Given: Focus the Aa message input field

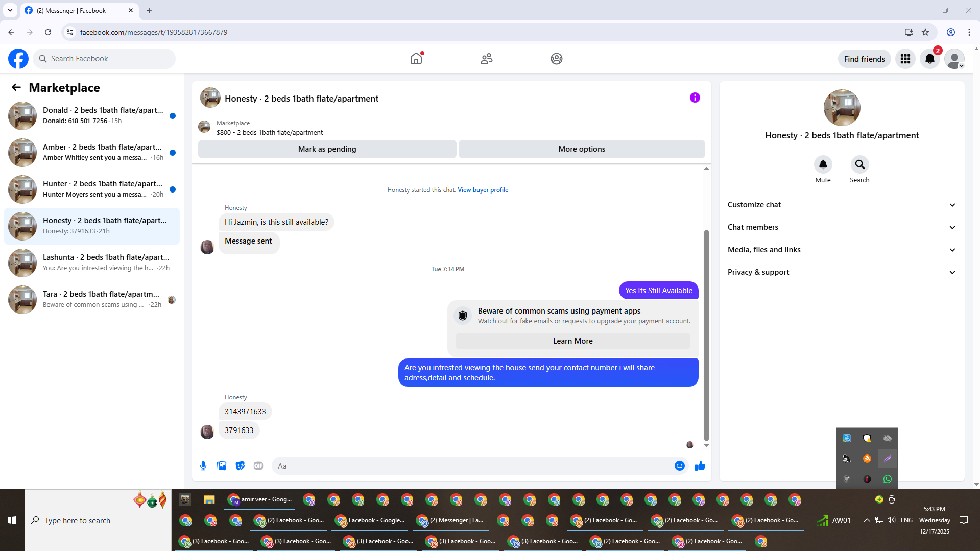Looking at the screenshot, I should [x=472, y=466].
